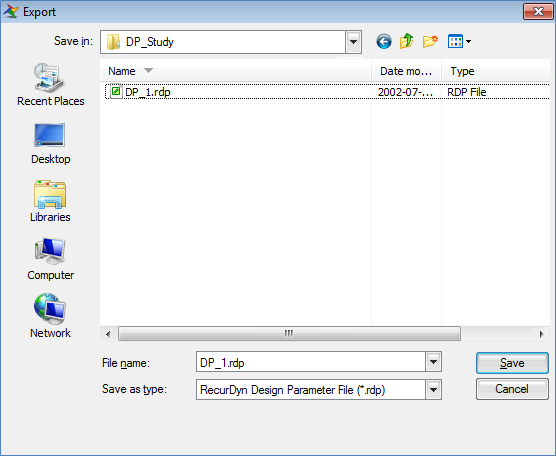Expand the File name history dropdown
This screenshot has height=456, width=556.
(x=433, y=362)
